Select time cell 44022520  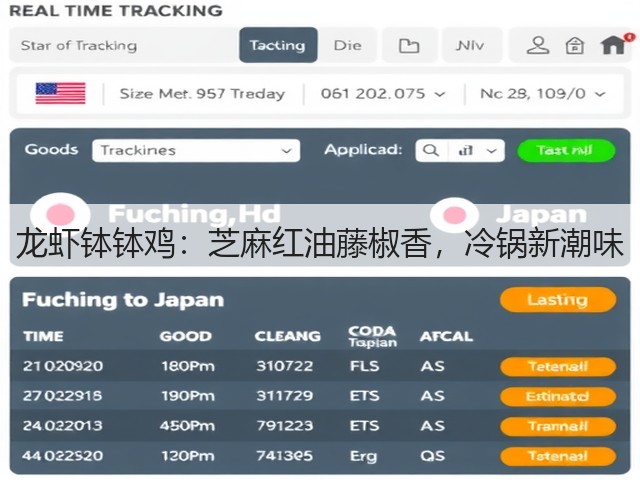(63, 456)
